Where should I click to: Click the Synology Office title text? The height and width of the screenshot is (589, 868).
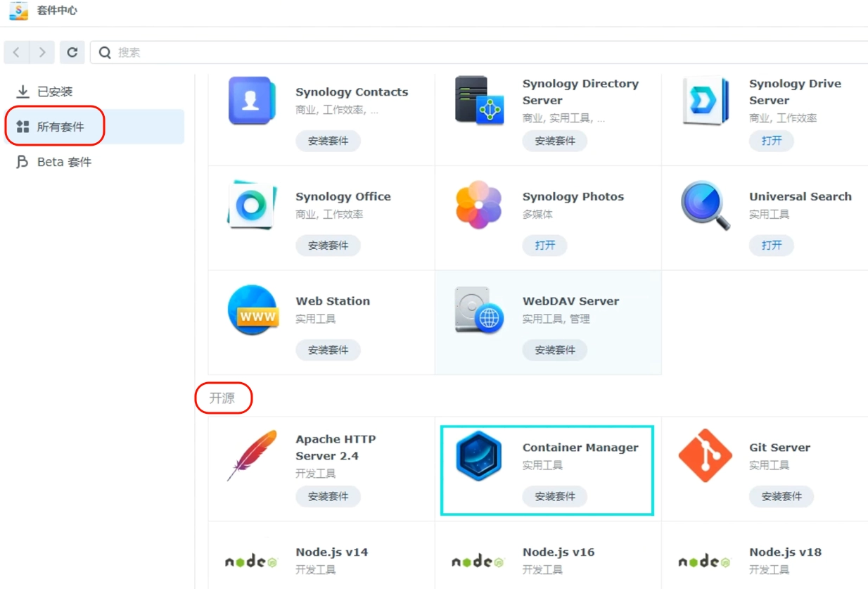[x=343, y=197]
